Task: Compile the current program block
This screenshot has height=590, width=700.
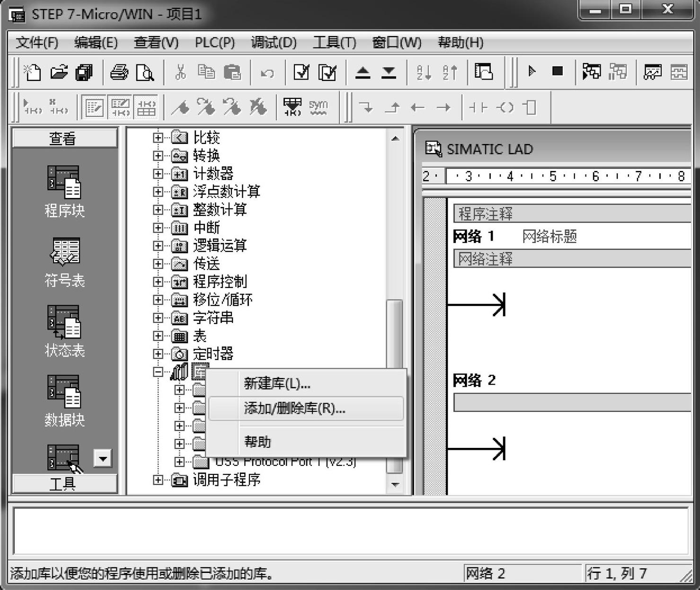Action: tap(301, 72)
